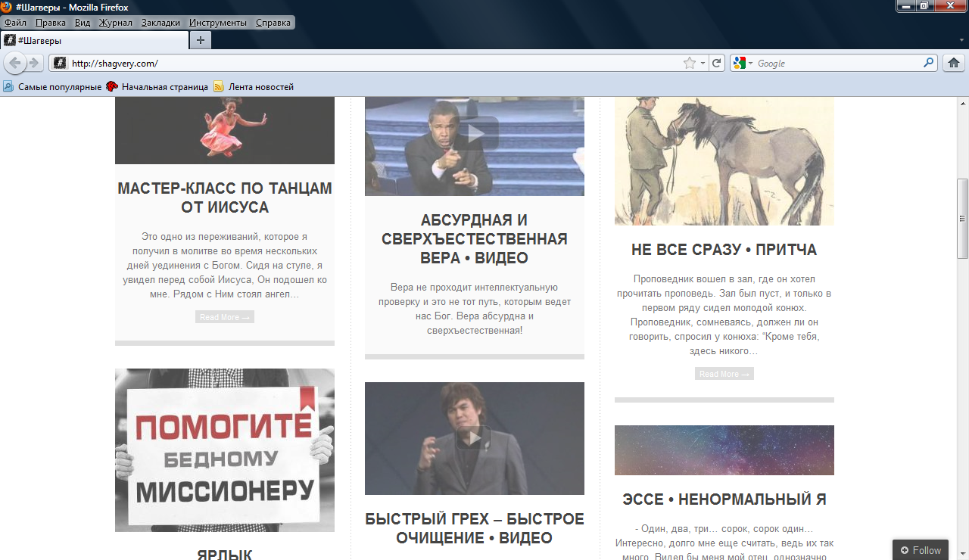Image resolution: width=969 pixels, height=560 pixels.
Task: Open the Инструменты menu
Action: (x=218, y=23)
